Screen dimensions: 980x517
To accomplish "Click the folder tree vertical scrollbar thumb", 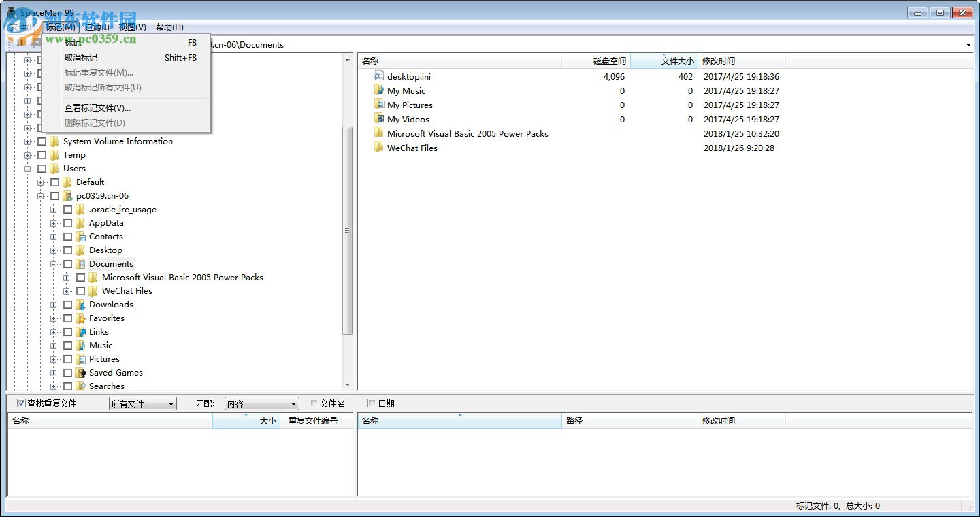I will coord(348,231).
